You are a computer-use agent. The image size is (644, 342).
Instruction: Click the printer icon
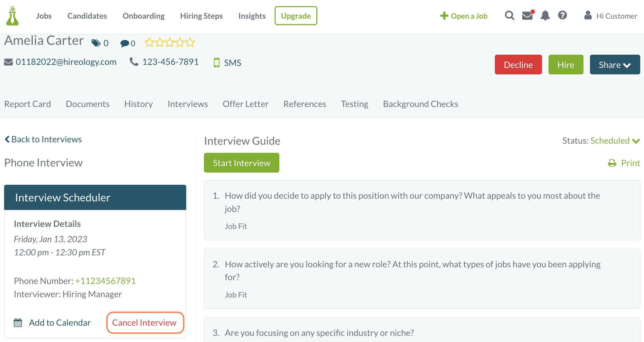tap(612, 163)
